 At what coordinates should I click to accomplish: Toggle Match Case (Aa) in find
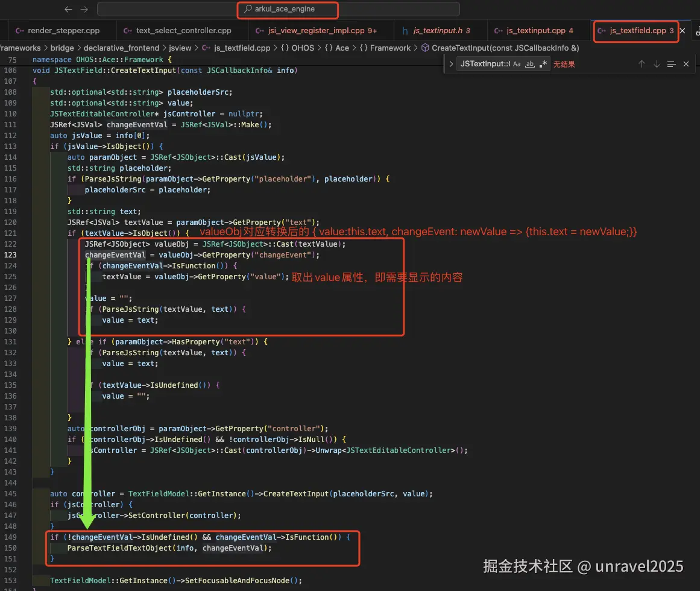(517, 65)
